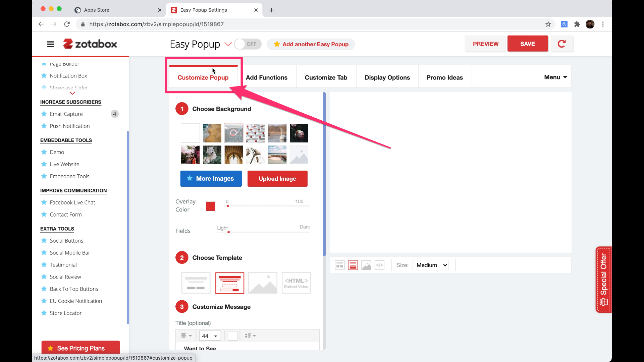Viewport: 644px width, 362px height.
Task: Switch to the Apps Store browser tab
Action: click(x=117, y=10)
